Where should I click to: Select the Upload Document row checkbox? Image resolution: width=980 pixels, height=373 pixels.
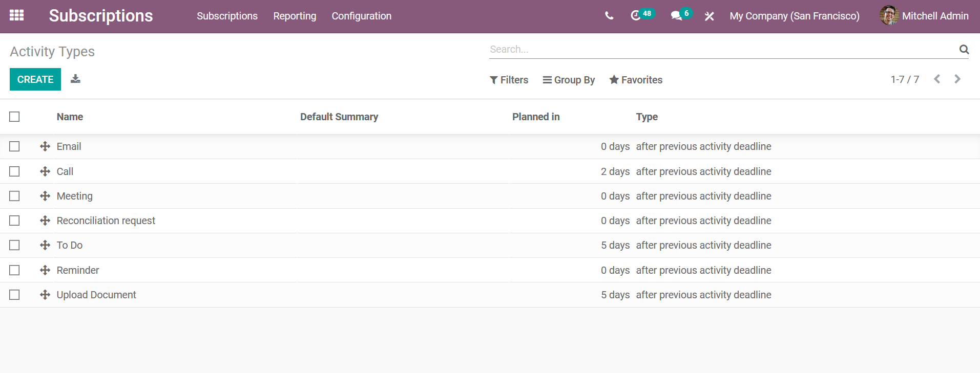(x=14, y=295)
